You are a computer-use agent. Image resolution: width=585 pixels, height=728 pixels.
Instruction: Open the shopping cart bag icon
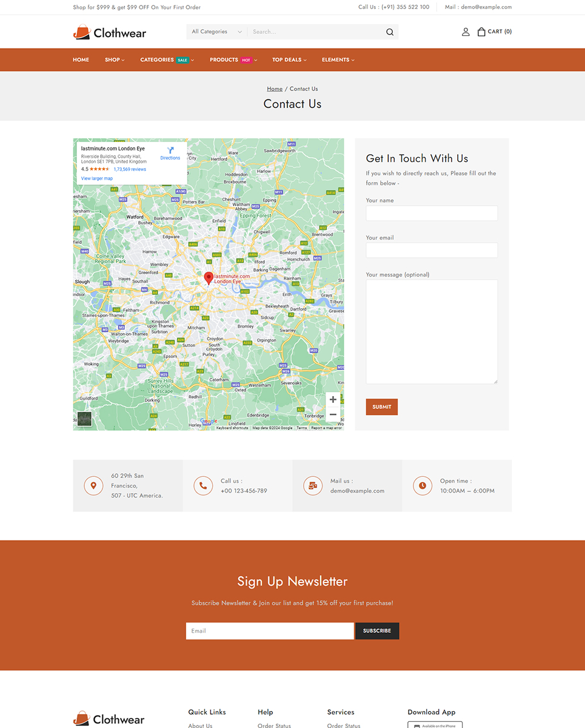(x=481, y=32)
